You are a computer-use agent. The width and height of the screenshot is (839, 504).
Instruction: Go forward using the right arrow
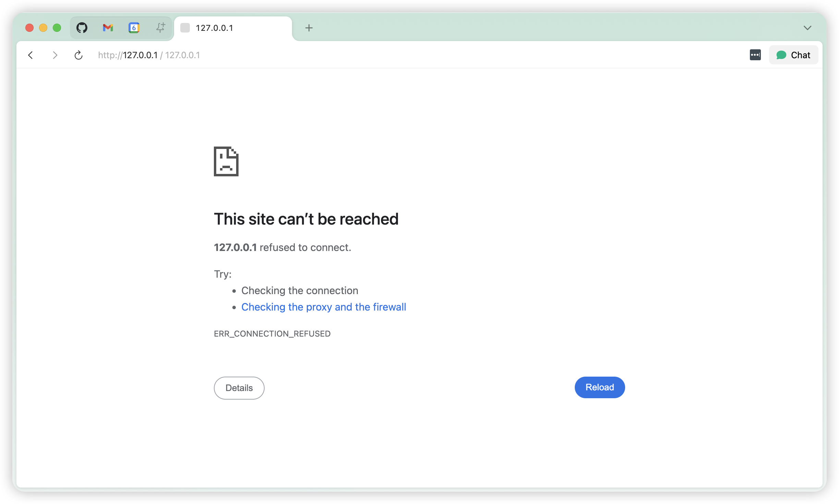point(55,55)
